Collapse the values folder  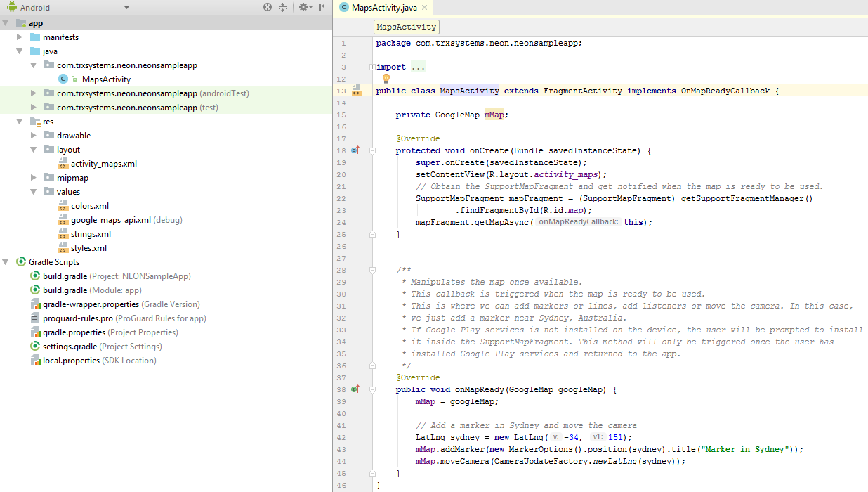pyautogui.click(x=34, y=192)
